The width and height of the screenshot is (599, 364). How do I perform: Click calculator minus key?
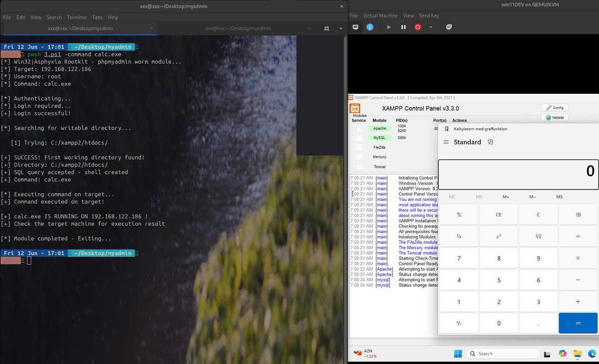point(578,280)
